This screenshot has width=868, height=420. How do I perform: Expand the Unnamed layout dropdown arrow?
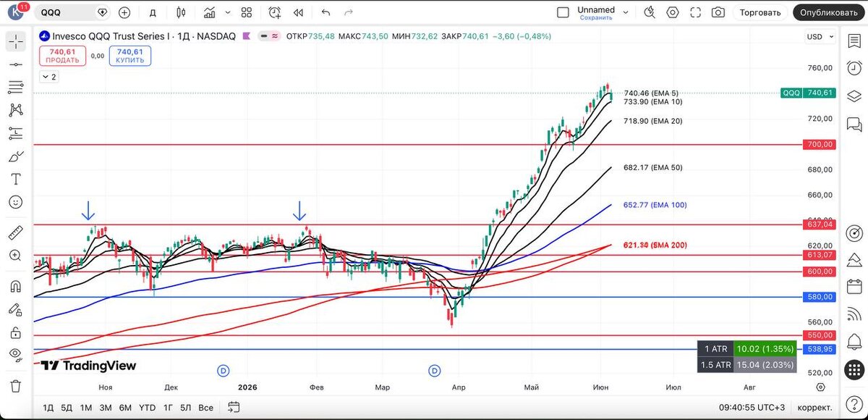pyautogui.click(x=626, y=12)
